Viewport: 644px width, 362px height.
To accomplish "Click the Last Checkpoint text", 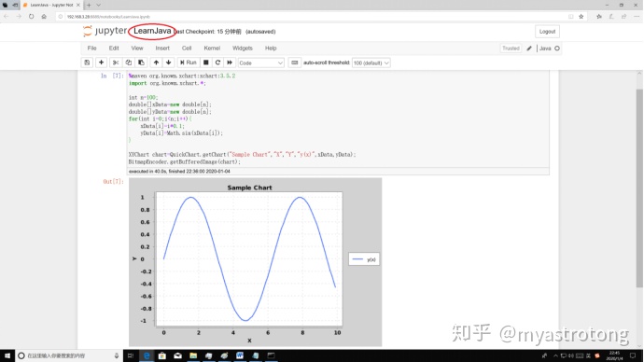I will tap(208, 32).
